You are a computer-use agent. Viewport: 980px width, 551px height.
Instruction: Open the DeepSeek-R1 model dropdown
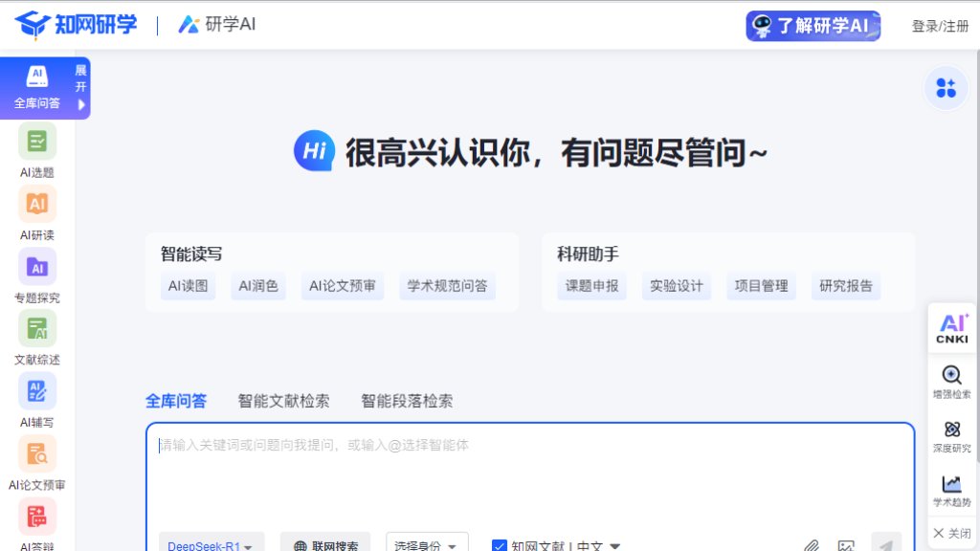pos(209,545)
